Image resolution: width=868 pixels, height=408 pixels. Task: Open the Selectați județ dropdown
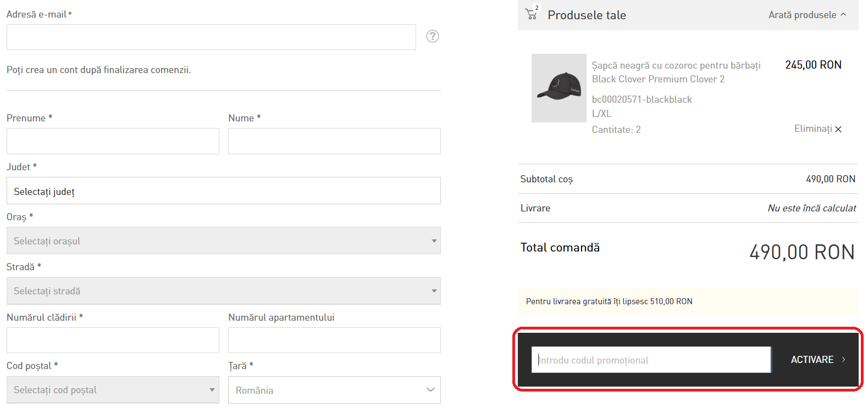coord(223,191)
